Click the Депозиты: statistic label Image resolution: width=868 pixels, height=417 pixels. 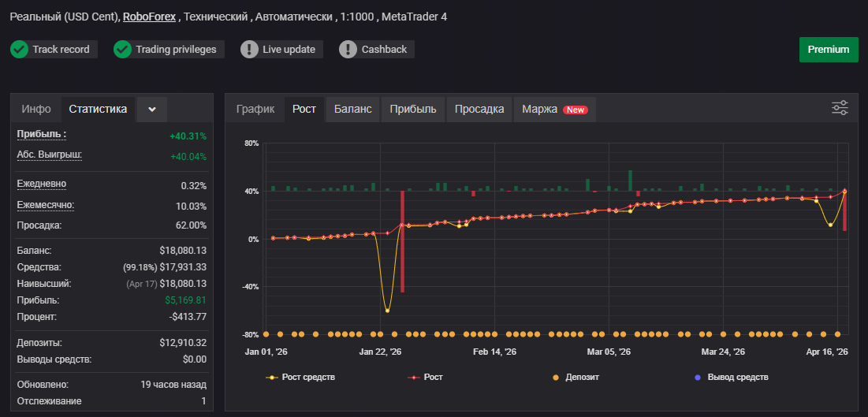point(39,343)
